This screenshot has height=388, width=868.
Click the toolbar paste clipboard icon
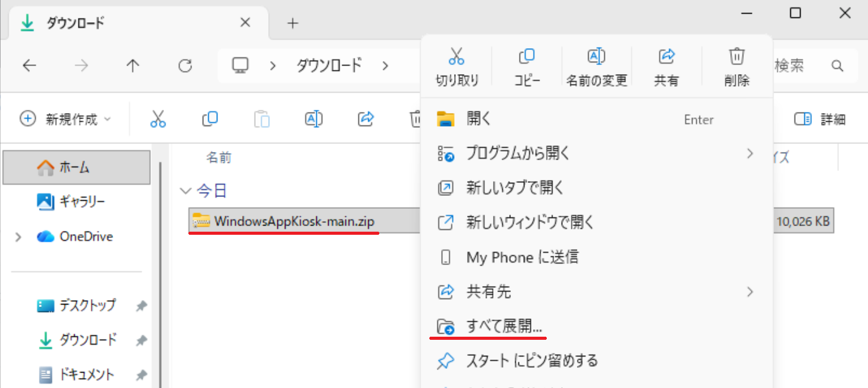coord(262,119)
